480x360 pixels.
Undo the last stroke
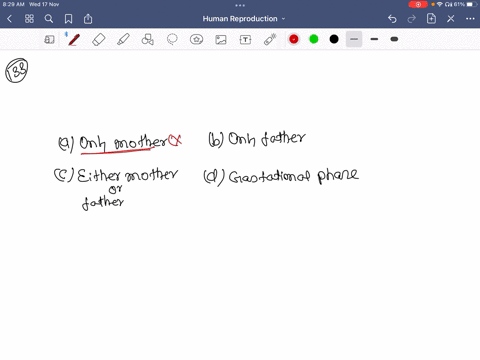[x=392, y=19]
